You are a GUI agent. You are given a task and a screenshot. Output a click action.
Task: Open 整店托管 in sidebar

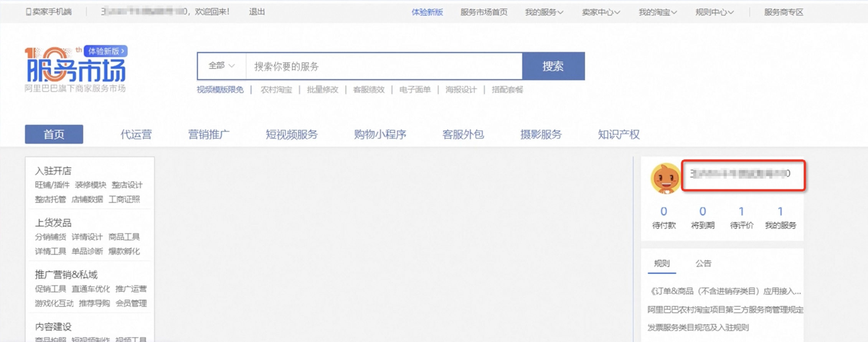[x=50, y=199]
